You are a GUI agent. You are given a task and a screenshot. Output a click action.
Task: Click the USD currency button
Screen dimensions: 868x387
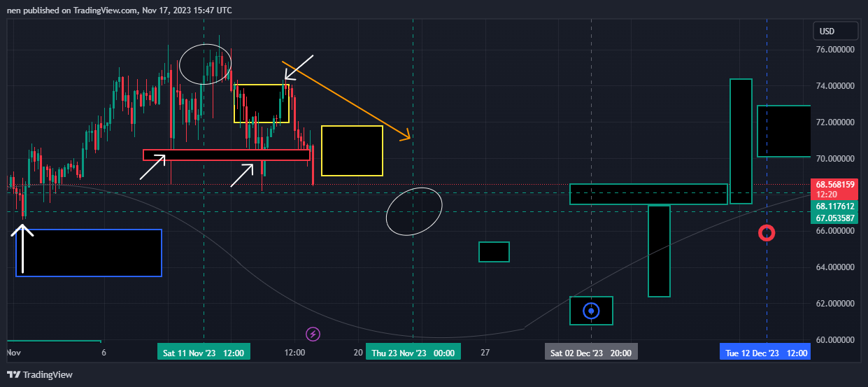tap(836, 31)
